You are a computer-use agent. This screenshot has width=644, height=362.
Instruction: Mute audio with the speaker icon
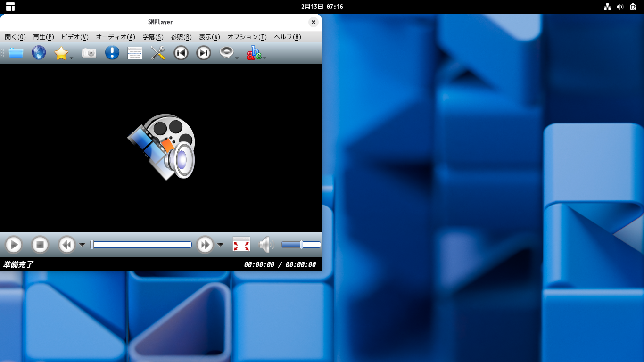267,245
